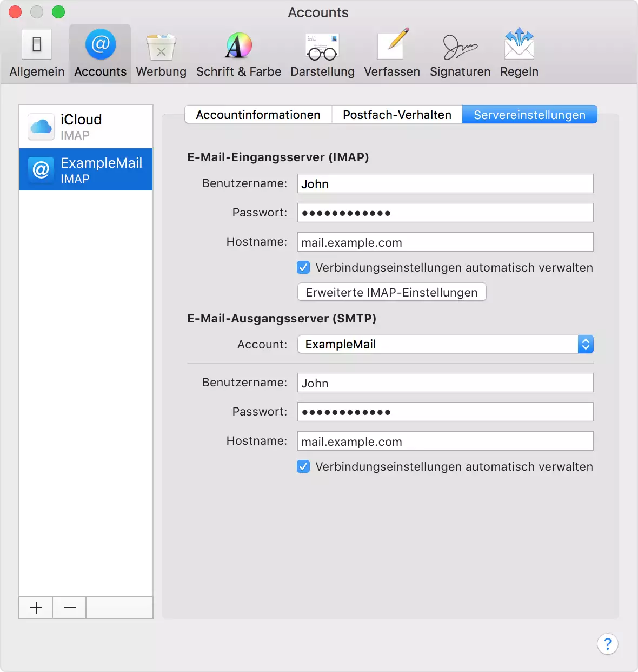Image resolution: width=638 pixels, height=672 pixels.
Task: Open the Signaturen preferences pane
Action: point(460,54)
